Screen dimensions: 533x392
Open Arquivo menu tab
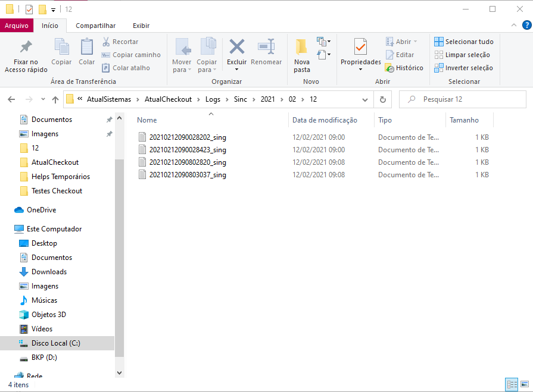tap(17, 26)
